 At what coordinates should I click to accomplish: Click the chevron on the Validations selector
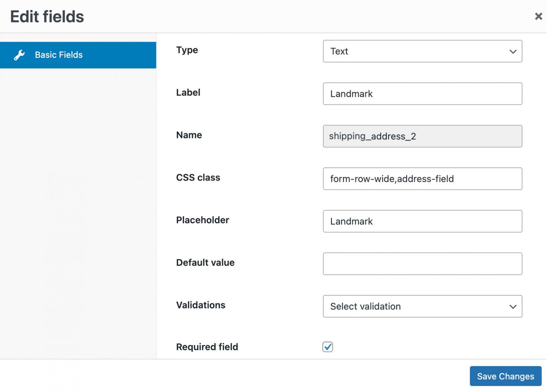[513, 306]
